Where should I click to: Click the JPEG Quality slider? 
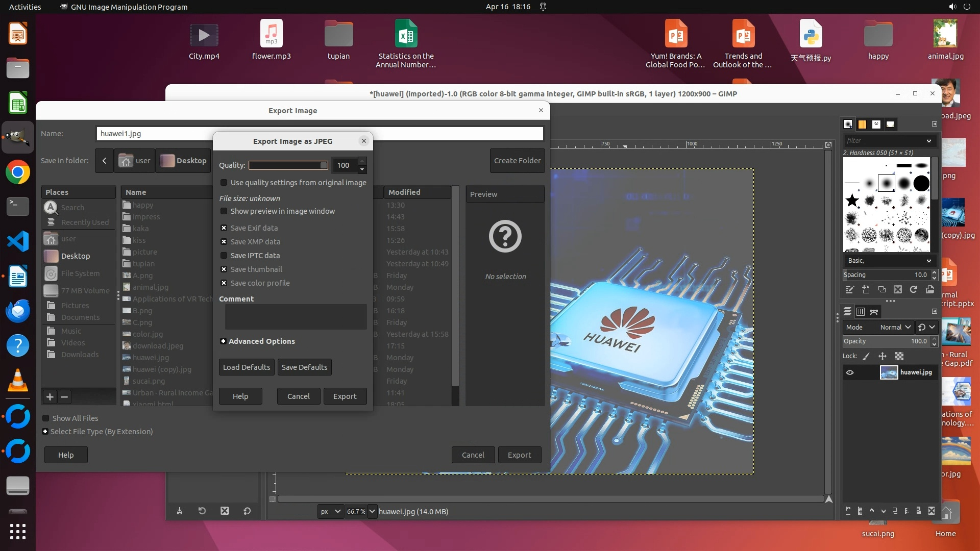click(288, 165)
